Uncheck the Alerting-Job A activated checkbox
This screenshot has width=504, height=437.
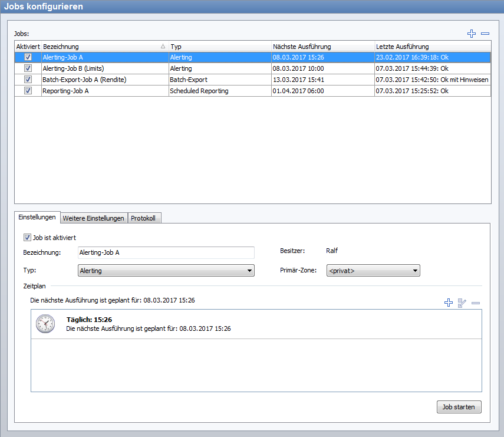click(x=28, y=57)
